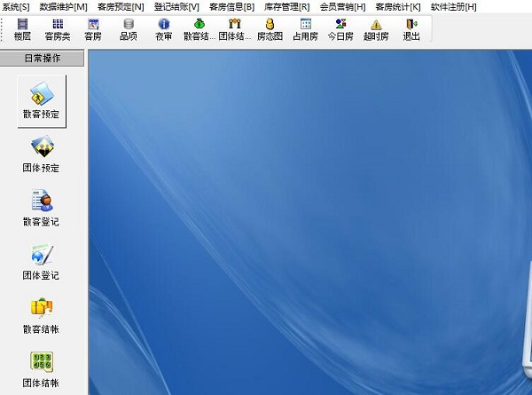Viewport: 532px width, 395px height.
Task: Open the 客房统计[K] menu
Action: point(398,7)
